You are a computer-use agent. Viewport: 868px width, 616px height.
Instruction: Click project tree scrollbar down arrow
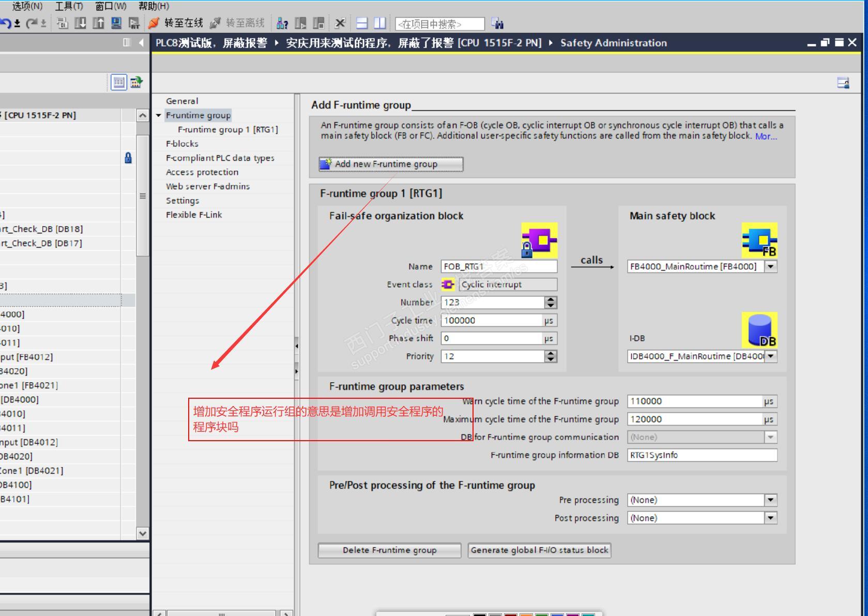143,533
